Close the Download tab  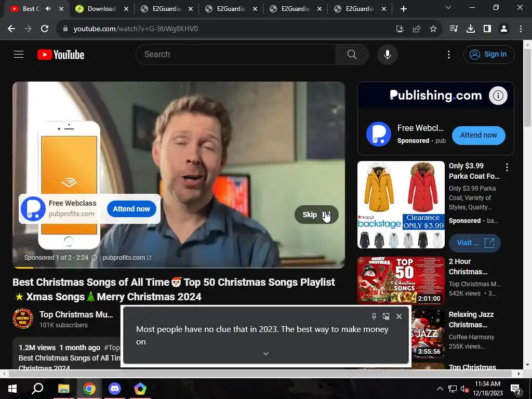click(126, 9)
